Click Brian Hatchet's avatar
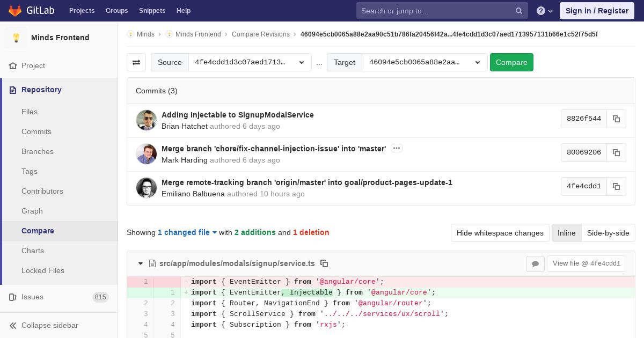644x338 pixels. pyautogui.click(x=147, y=120)
